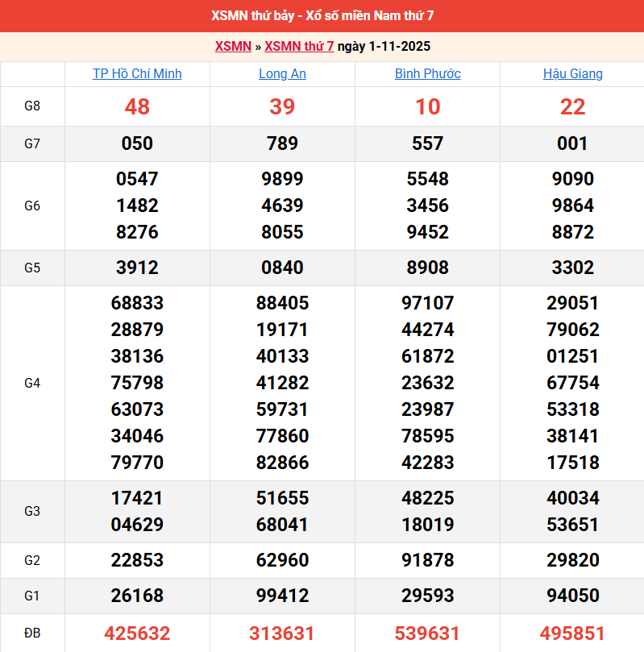644x652 pixels.
Task: Click special prize number 425632
Action: pyautogui.click(x=137, y=633)
